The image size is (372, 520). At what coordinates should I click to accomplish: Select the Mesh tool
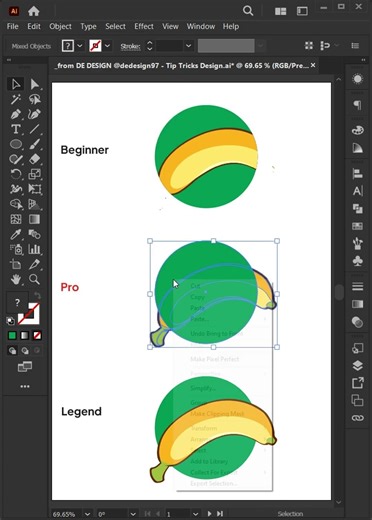click(16, 219)
